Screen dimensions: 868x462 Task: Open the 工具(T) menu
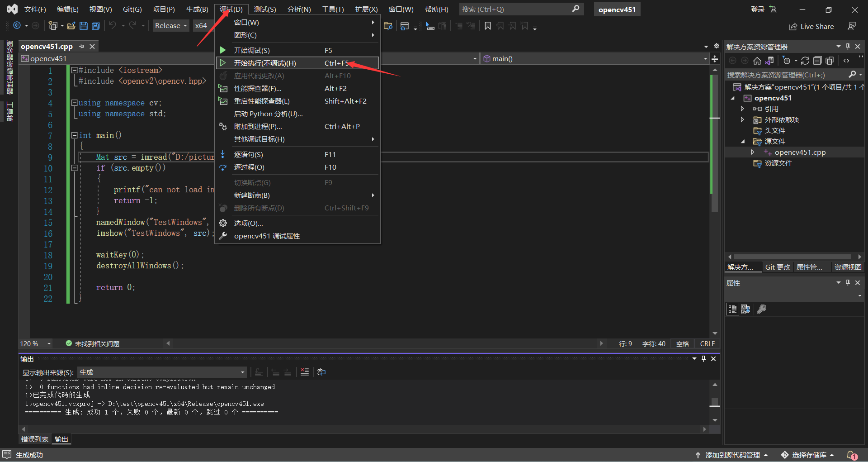(x=333, y=10)
